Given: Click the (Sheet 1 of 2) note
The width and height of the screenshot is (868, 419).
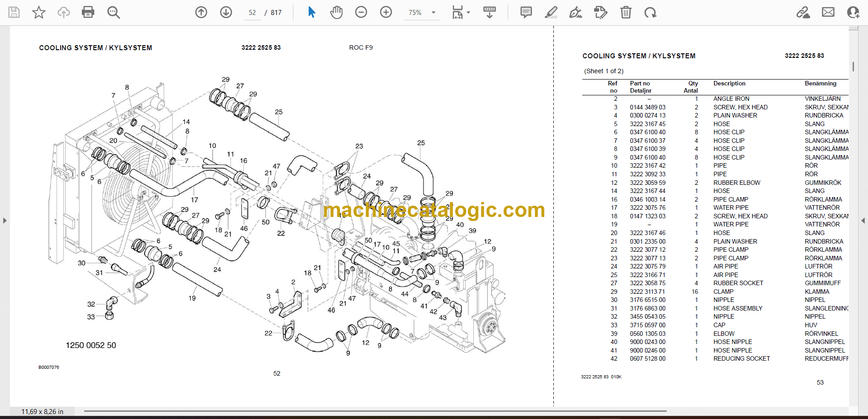Looking at the screenshot, I should (604, 71).
